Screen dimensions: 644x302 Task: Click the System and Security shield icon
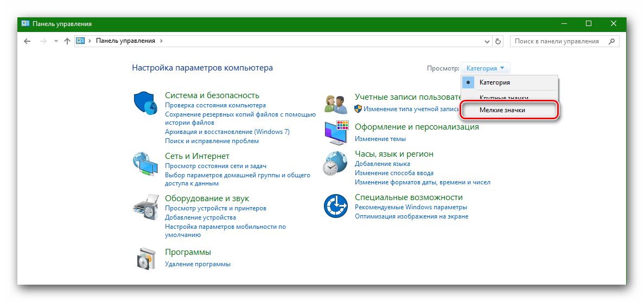(x=144, y=103)
